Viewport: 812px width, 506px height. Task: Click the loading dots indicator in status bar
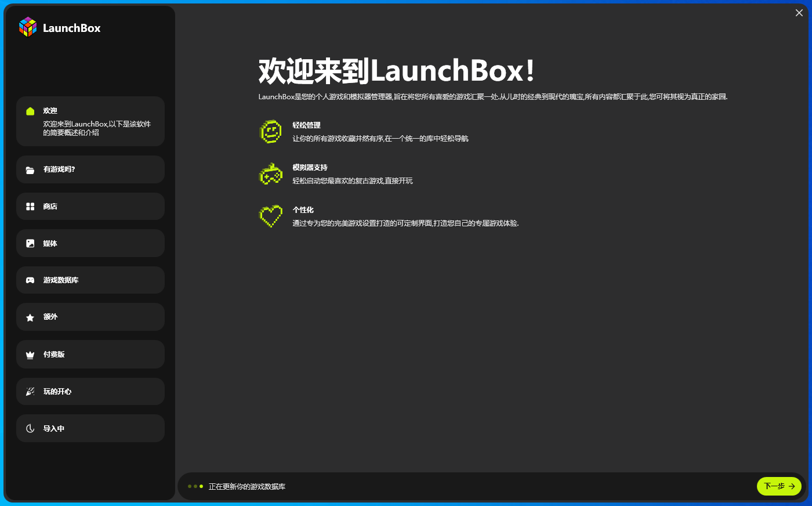click(195, 486)
